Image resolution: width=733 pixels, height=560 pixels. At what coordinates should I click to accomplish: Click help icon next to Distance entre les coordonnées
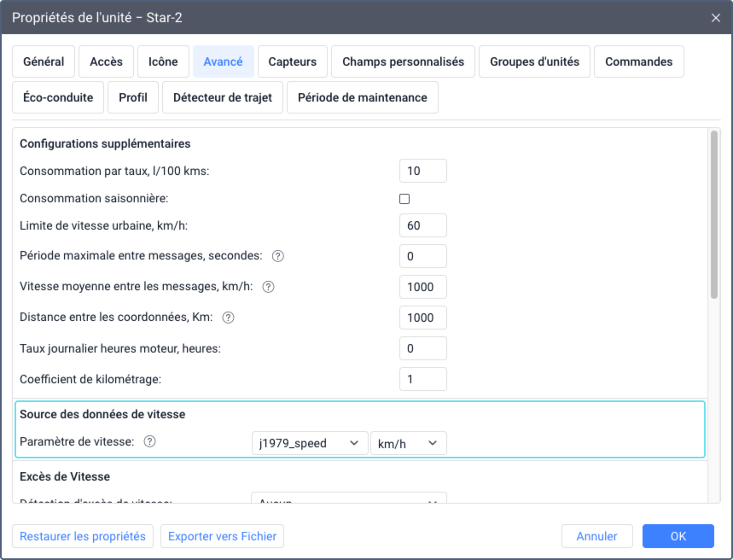pos(228,318)
